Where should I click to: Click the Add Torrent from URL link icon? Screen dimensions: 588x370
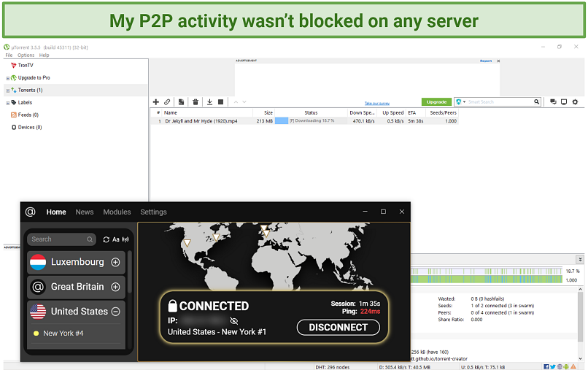click(167, 102)
